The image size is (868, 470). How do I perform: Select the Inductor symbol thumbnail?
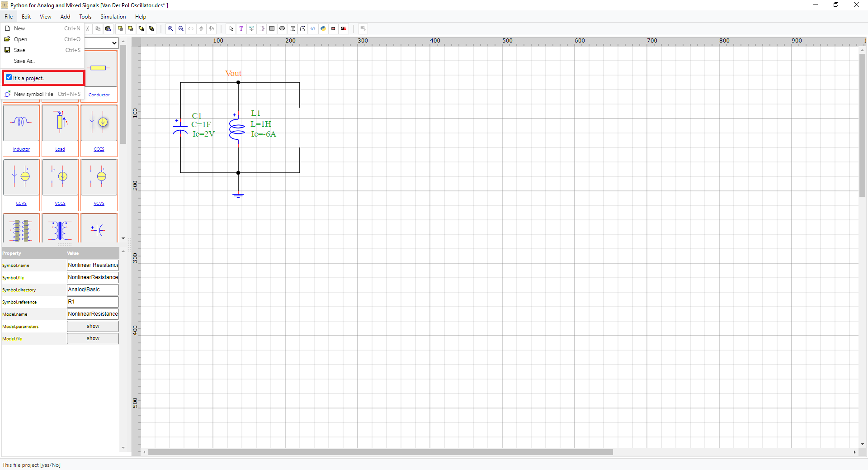[21, 123]
